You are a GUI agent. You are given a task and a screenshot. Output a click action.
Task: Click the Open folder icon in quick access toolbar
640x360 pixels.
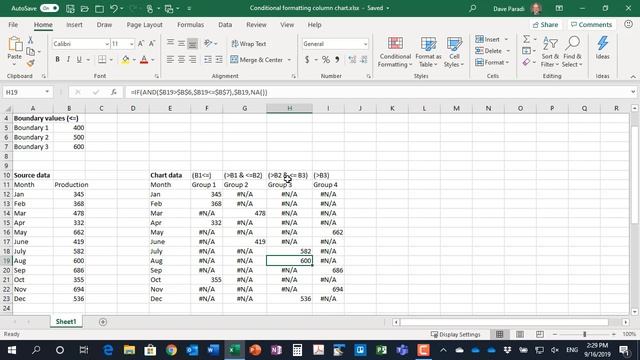(x=84, y=8)
